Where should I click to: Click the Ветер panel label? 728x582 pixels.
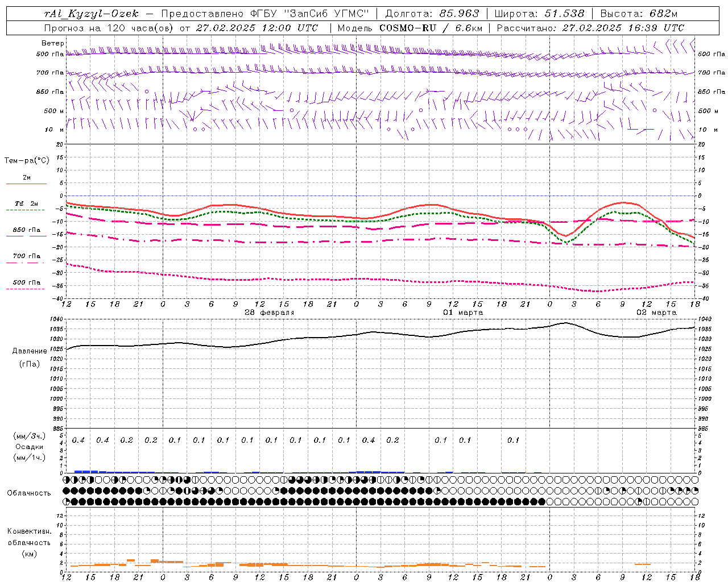tap(53, 43)
